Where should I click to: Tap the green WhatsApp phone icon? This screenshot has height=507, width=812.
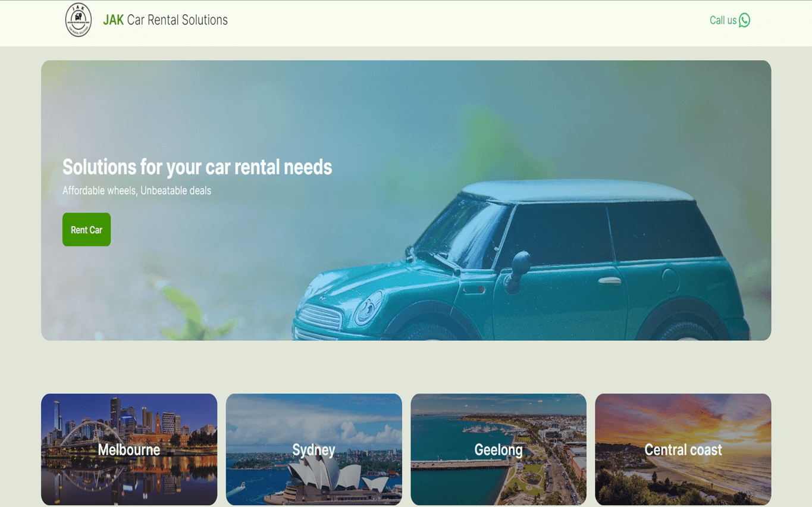point(744,20)
